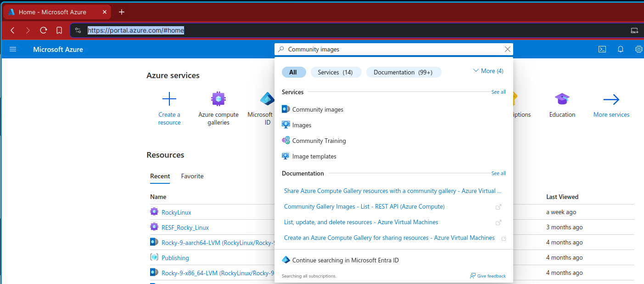The width and height of the screenshot is (644, 284).
Task: Filter results by Documentation (99+)
Action: click(x=403, y=72)
